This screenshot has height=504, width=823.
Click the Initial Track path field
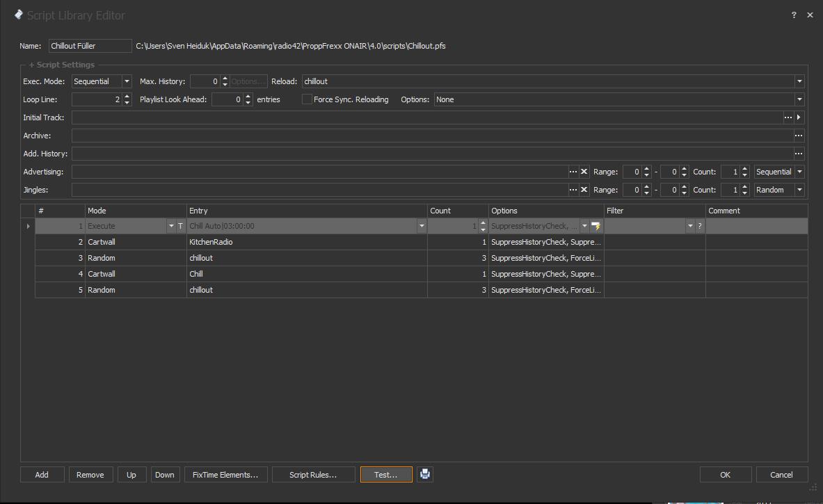pyautogui.click(x=427, y=117)
